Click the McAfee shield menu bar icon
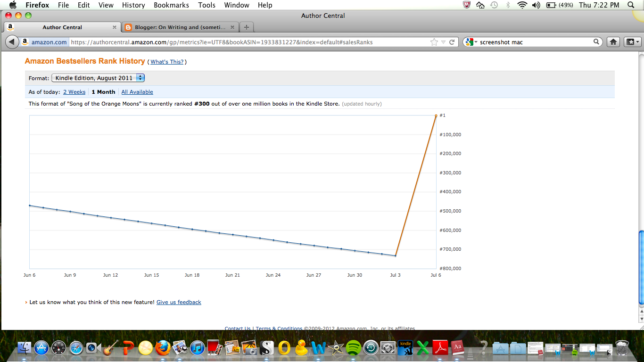 tap(467, 5)
